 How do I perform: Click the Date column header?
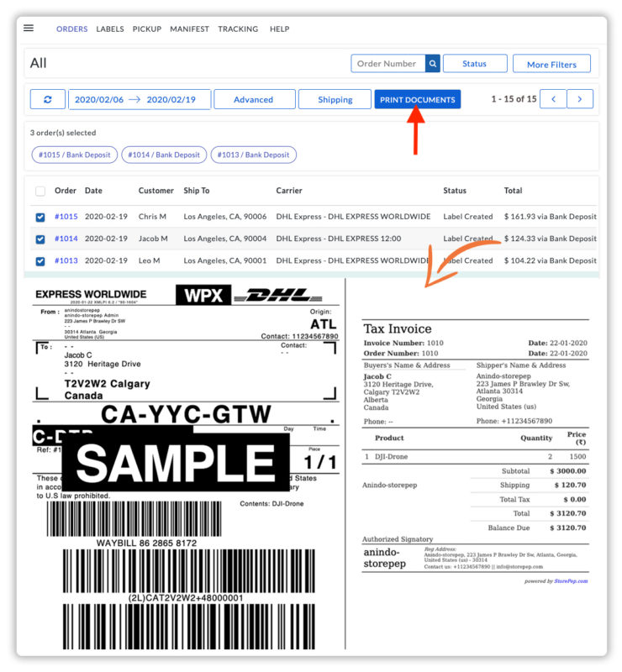(x=93, y=191)
